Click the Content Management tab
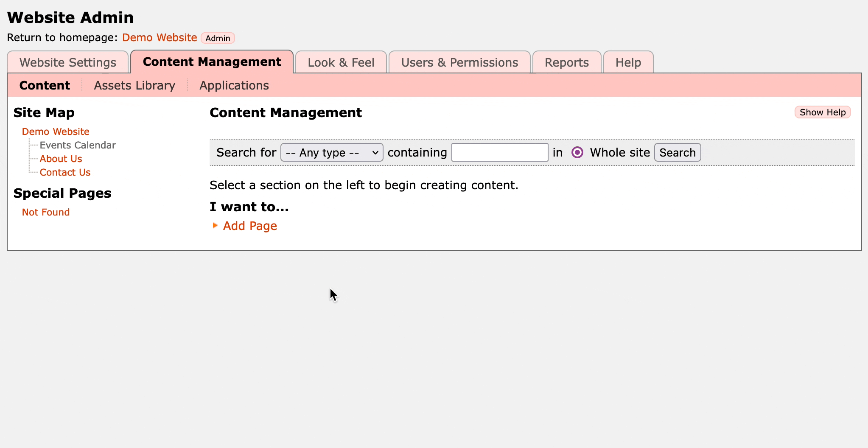This screenshot has width=868, height=448. pos(212,62)
